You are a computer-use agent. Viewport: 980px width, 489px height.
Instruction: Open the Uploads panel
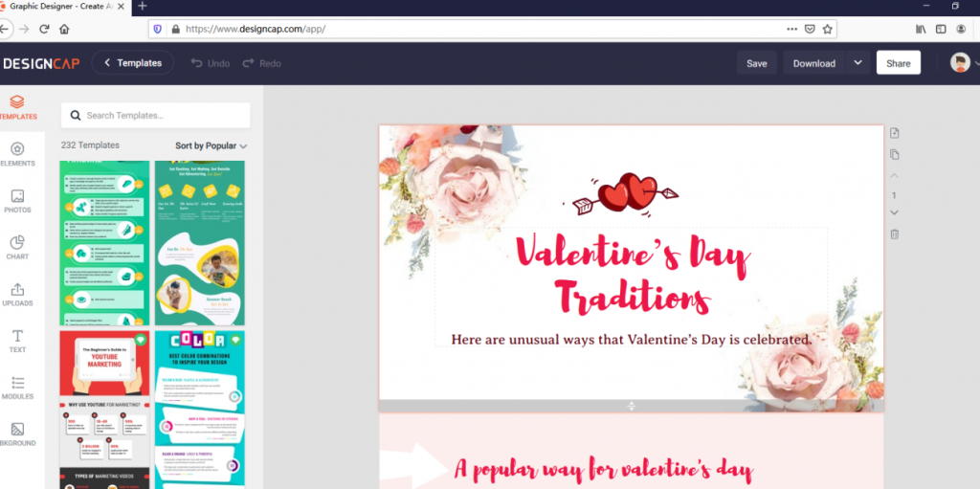tap(17, 294)
